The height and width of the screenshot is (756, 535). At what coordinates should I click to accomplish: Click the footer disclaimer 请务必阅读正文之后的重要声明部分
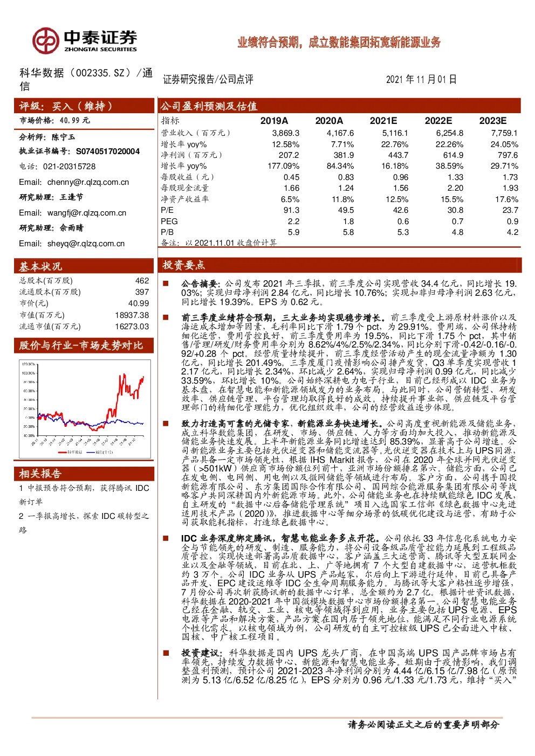tap(423, 725)
